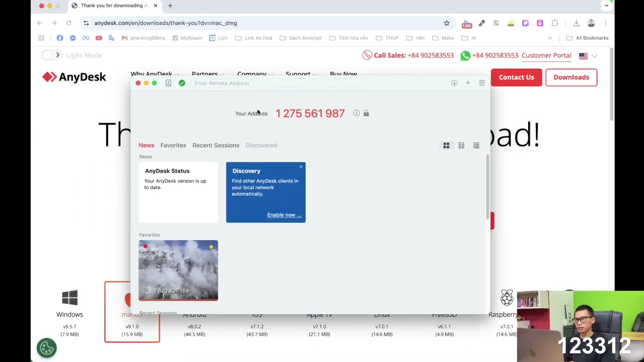
Task: Open the AnyDesk hamburger menu
Action: 482,83
